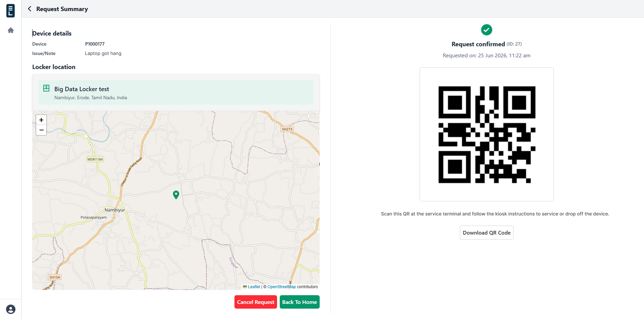
Task: Click the 'Laptop got hang' issue note
Action: 103,53
